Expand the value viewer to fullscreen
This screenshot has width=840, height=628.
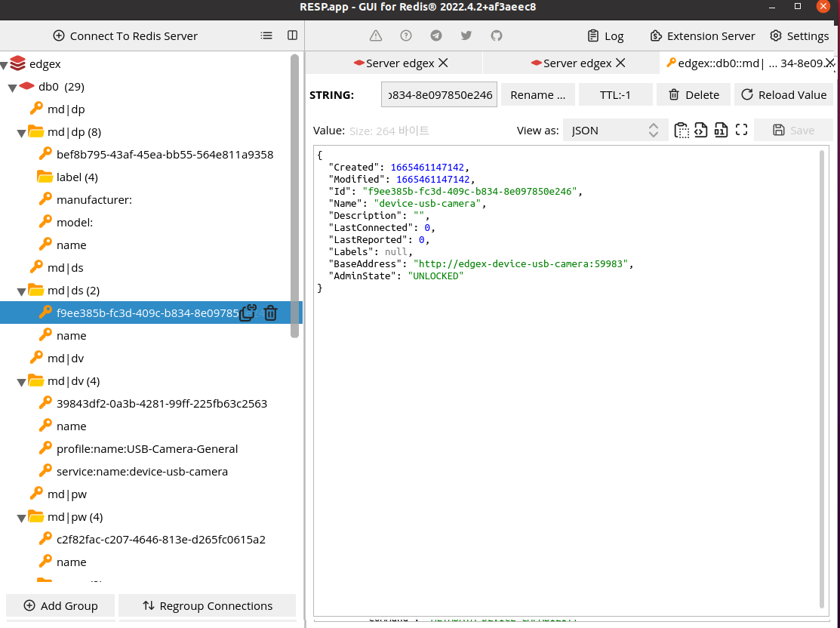tap(740, 130)
